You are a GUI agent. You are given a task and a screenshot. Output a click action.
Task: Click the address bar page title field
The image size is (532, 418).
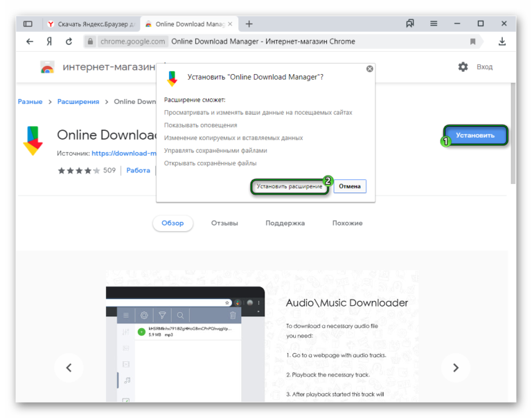(263, 42)
